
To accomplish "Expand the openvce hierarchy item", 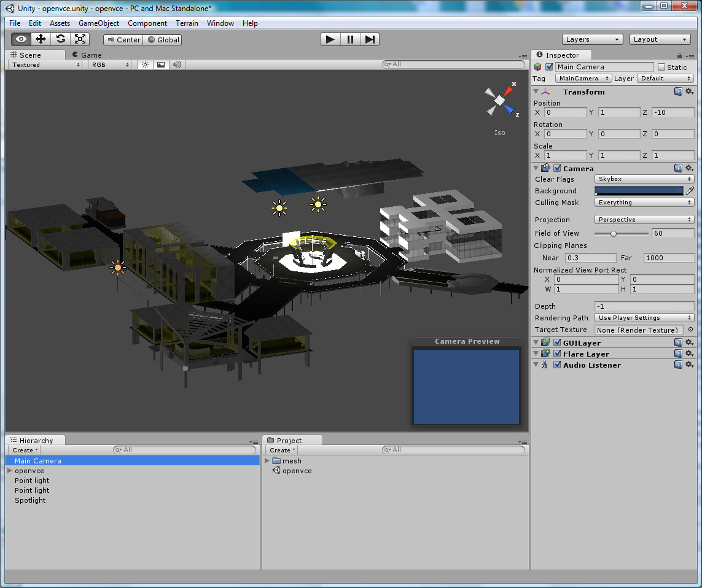I will (x=9, y=471).
